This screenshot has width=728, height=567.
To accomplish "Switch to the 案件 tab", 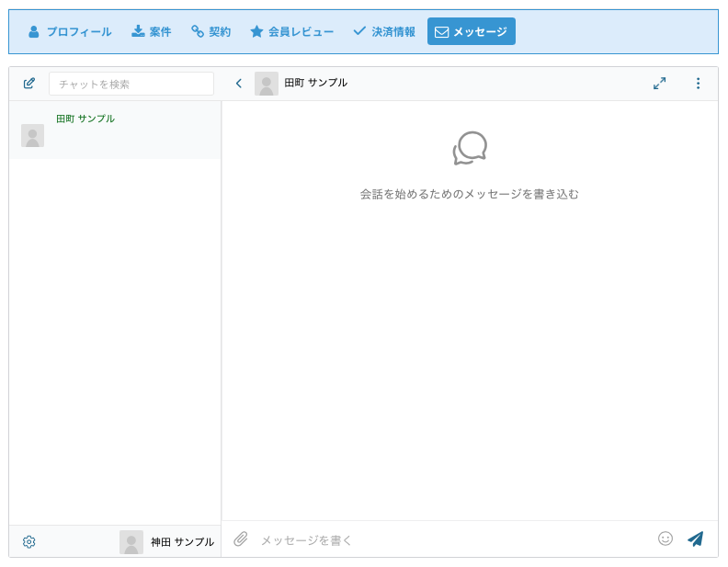I will [152, 31].
